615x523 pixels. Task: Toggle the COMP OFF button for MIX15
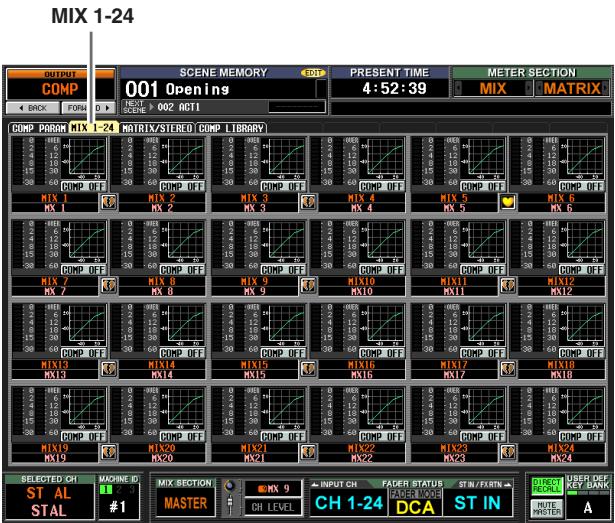283,353
